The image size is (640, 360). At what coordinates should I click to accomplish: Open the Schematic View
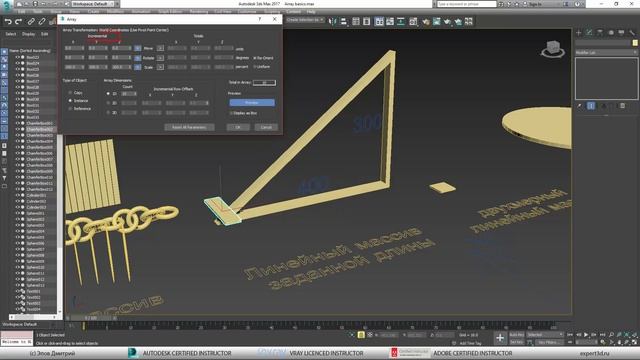[401, 21]
